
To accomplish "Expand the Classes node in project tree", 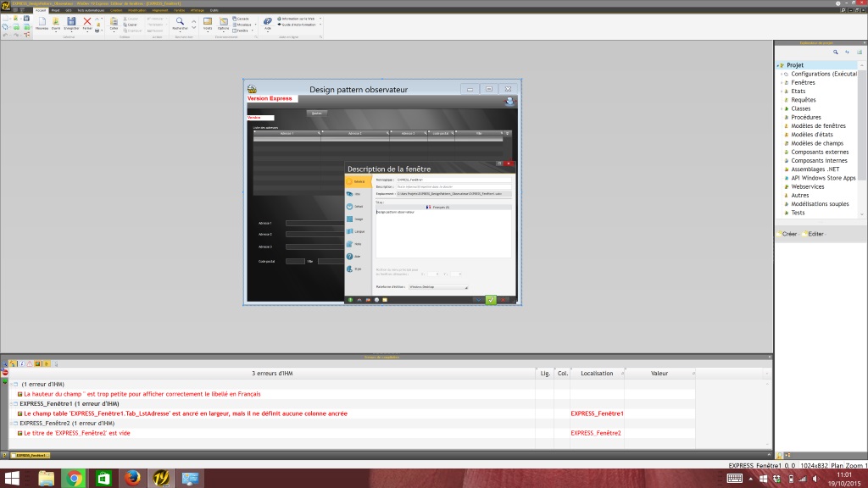I will click(782, 108).
